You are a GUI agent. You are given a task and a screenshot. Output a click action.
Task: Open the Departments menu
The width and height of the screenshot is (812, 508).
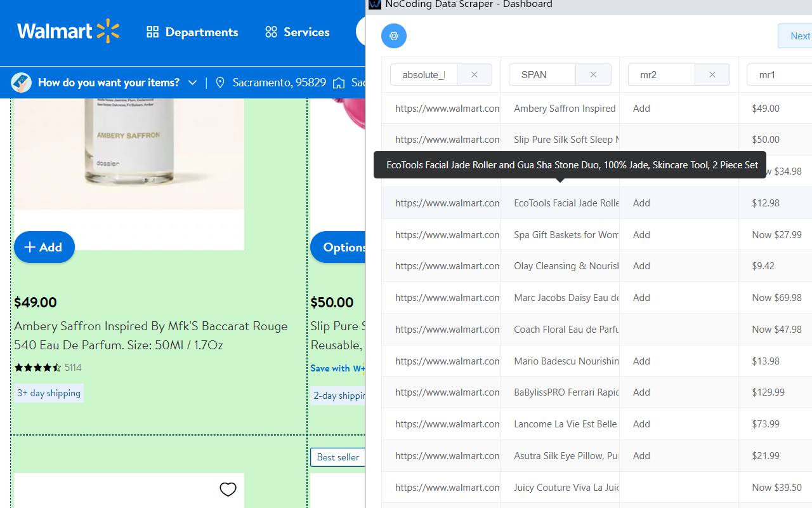[192, 32]
